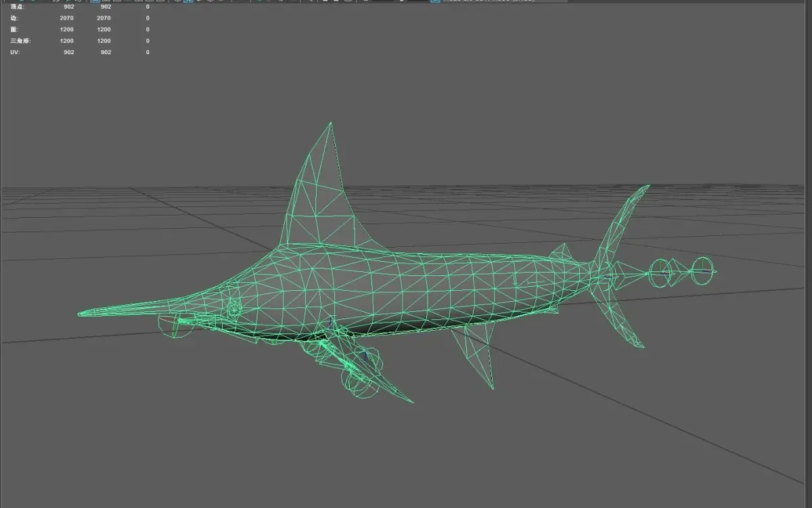Click the swordfish's eye on the wireframe
The width and height of the screenshot is (812, 508).
(x=233, y=310)
